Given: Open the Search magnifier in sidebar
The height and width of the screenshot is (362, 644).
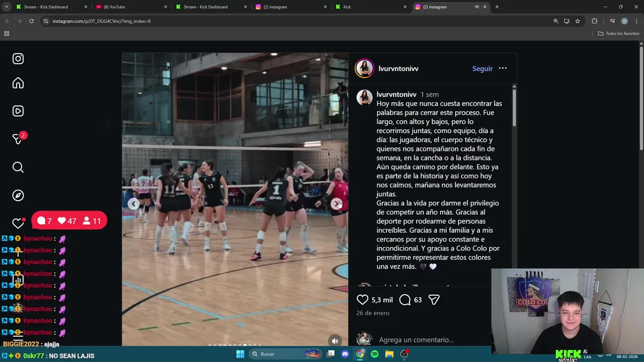Looking at the screenshot, I should (18, 167).
